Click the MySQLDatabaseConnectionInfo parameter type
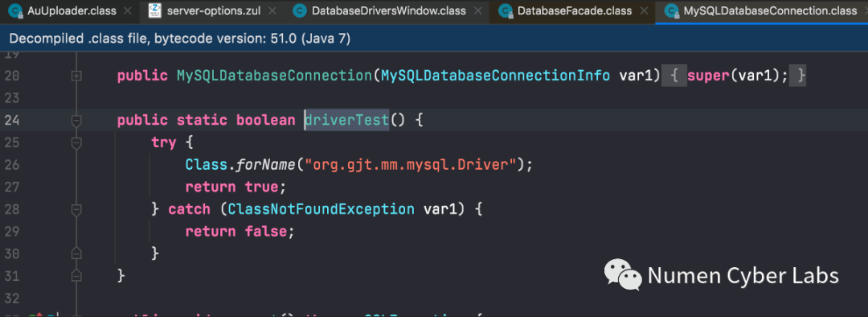868x317 pixels. (x=495, y=76)
